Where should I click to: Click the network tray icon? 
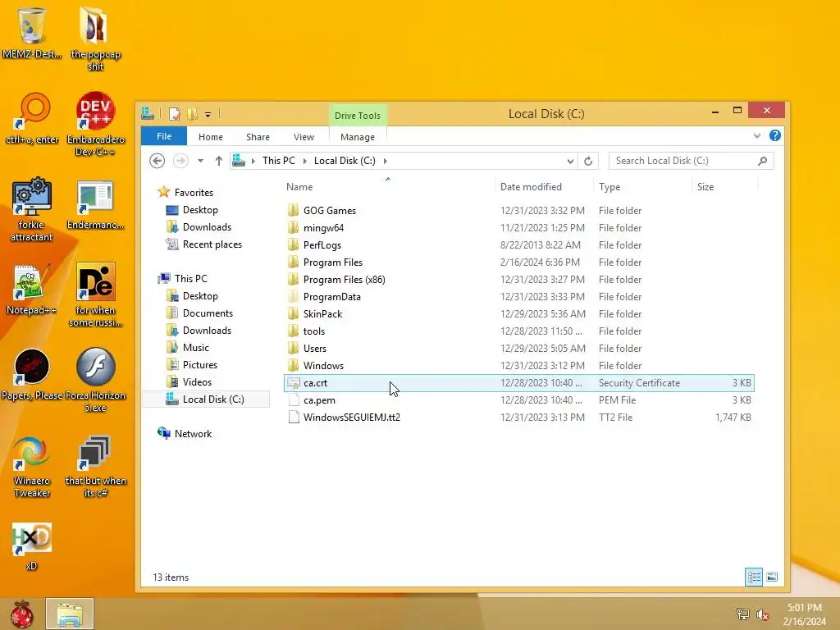[742, 614]
